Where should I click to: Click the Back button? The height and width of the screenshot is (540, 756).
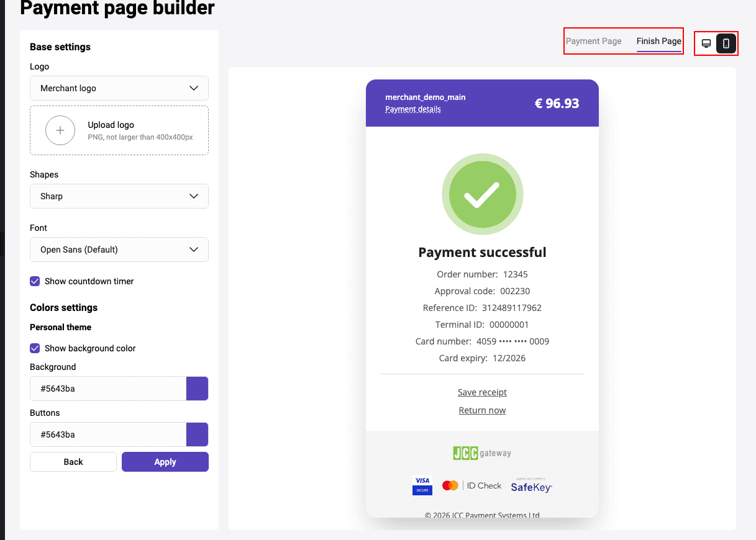[73, 462]
